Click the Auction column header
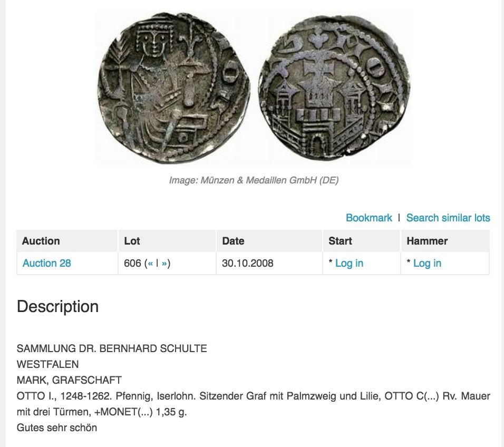Screen dimensions: 504x447 point(41,241)
